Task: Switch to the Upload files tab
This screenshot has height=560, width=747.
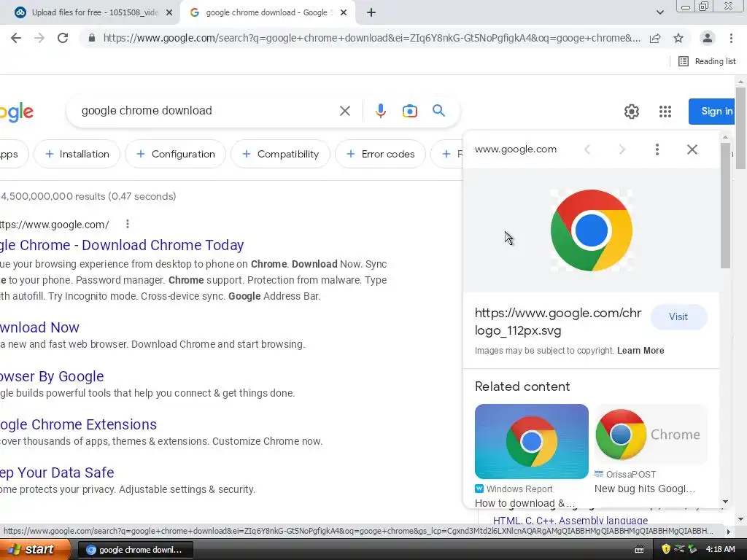Action: pos(90,12)
